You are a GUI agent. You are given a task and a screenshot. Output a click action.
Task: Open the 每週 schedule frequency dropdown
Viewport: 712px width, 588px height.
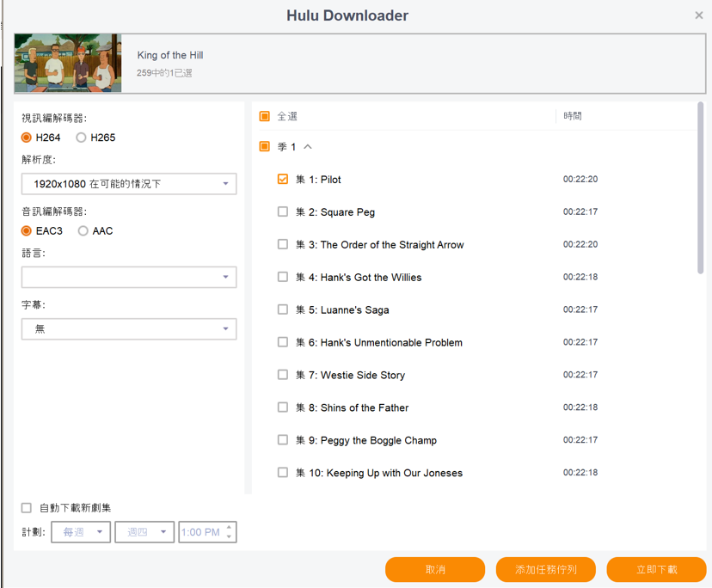[x=81, y=532]
